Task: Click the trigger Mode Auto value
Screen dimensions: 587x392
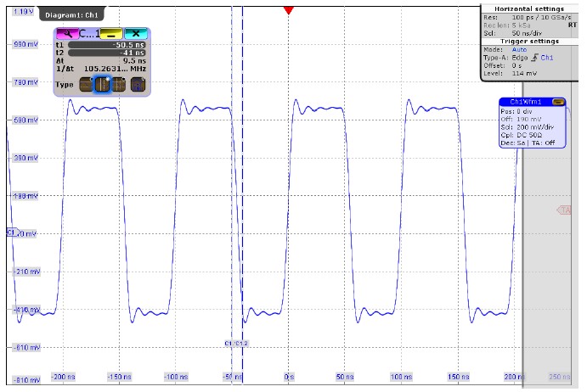Action: coord(519,49)
